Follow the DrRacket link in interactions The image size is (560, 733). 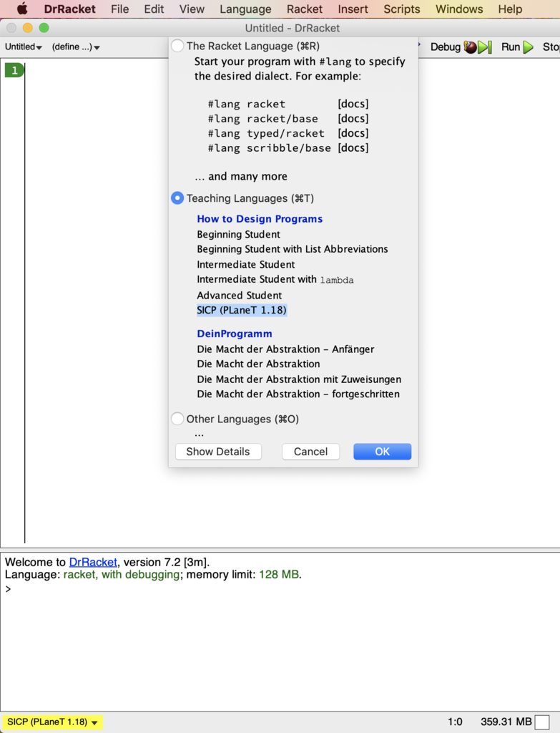point(93,562)
